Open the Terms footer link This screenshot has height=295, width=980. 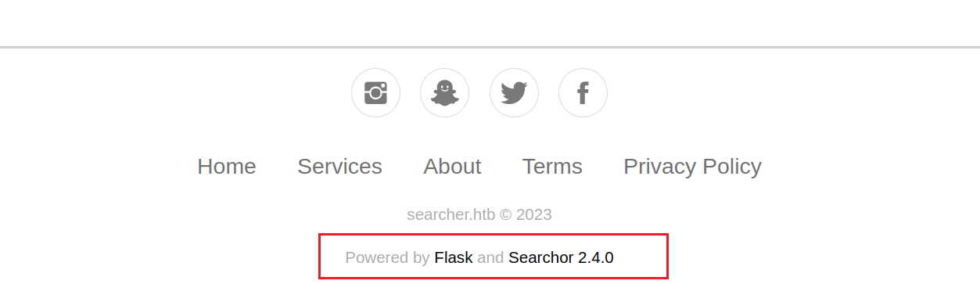click(552, 167)
